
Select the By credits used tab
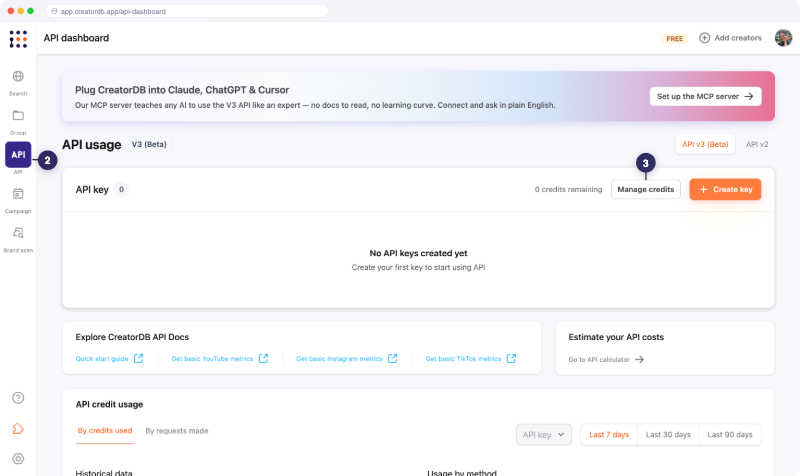pyautogui.click(x=105, y=431)
